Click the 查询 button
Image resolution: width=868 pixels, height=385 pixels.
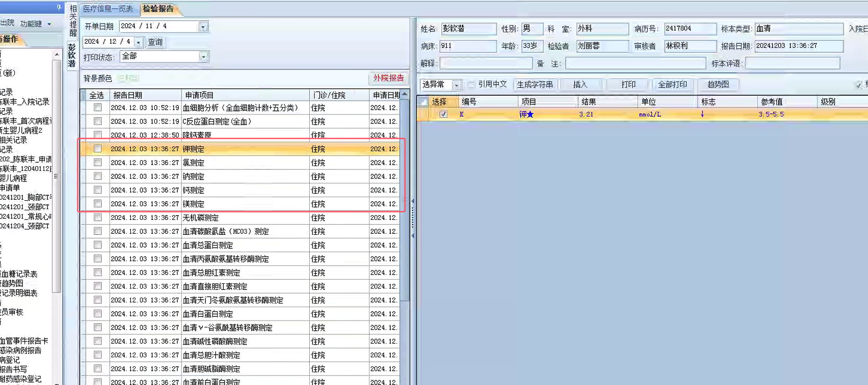(155, 42)
